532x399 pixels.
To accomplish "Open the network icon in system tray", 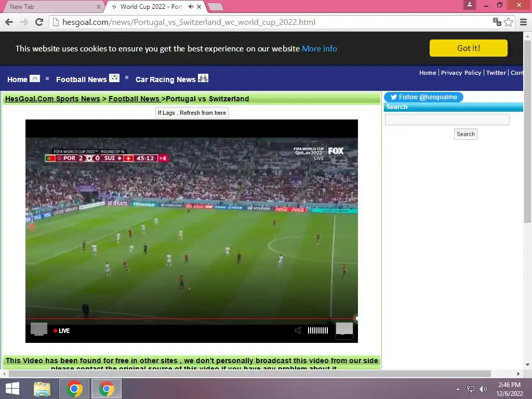I will (x=471, y=389).
